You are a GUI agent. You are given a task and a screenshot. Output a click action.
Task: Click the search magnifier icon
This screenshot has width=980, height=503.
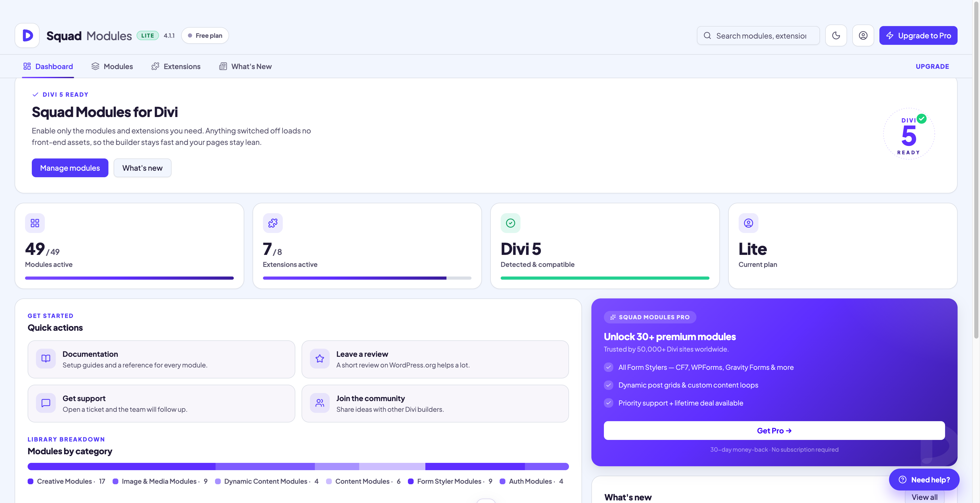[707, 35]
